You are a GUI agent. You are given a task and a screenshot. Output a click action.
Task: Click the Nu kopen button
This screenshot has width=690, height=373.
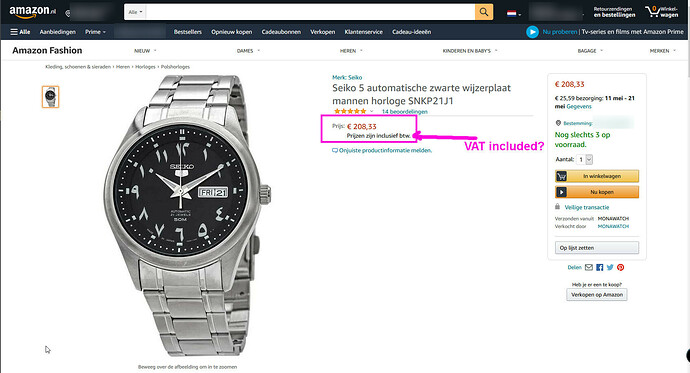click(597, 192)
